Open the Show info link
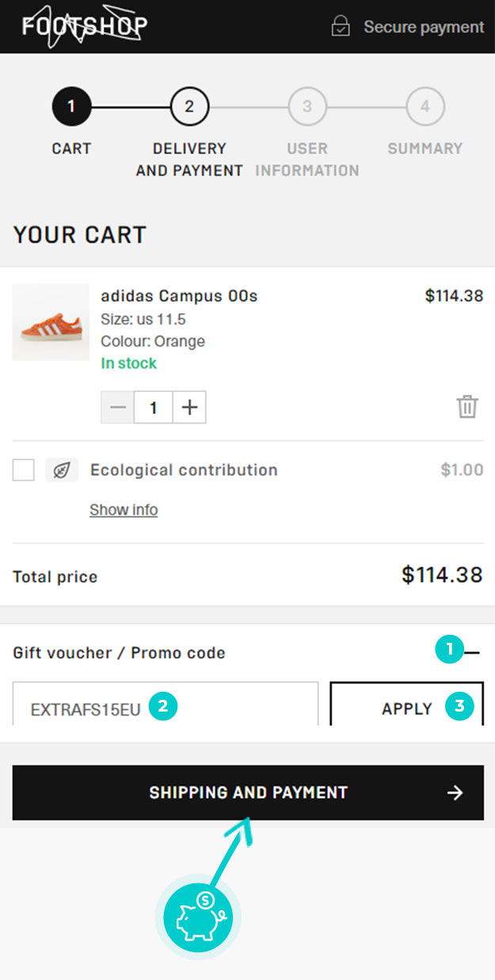 124,510
